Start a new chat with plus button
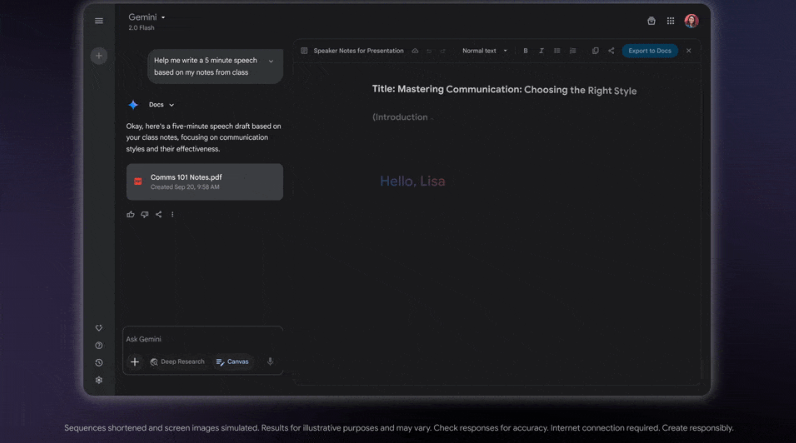 [99, 56]
